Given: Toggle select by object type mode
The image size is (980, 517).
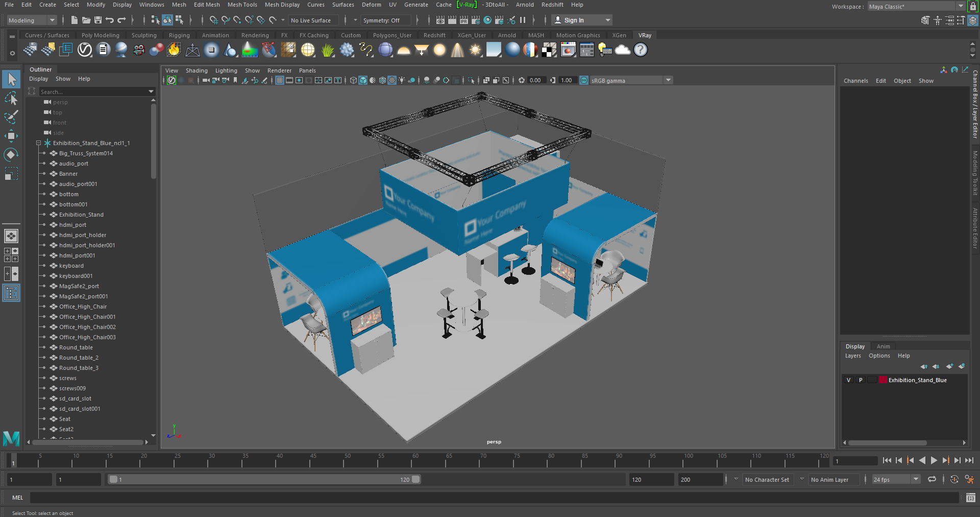Looking at the screenshot, I should point(167,20).
